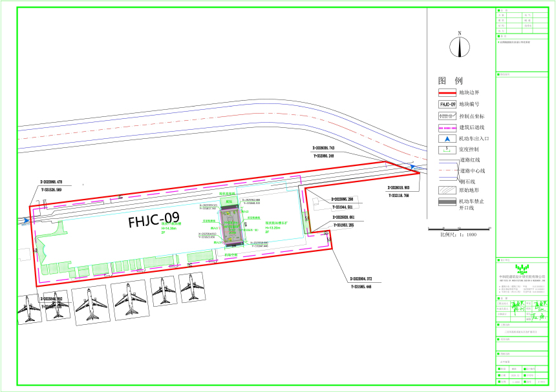Click the 控制点坐标 legend symbol
The width and height of the screenshot is (556, 392).
point(447,116)
